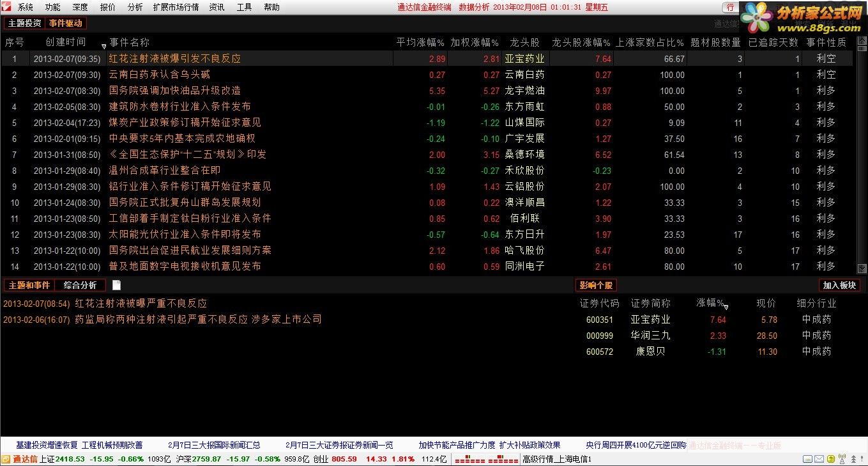This screenshot has width=868, height=466.
Task: Select the 主题和事件 tab
Action: coord(29,285)
